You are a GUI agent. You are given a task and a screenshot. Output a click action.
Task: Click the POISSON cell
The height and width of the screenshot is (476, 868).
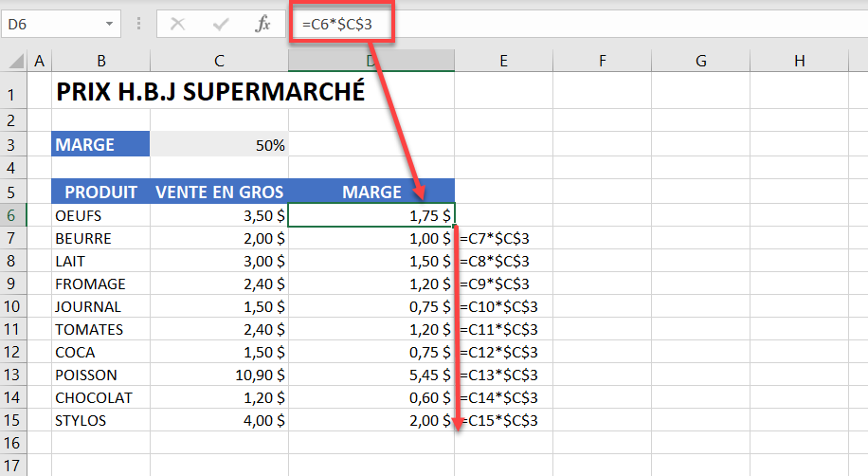100,375
